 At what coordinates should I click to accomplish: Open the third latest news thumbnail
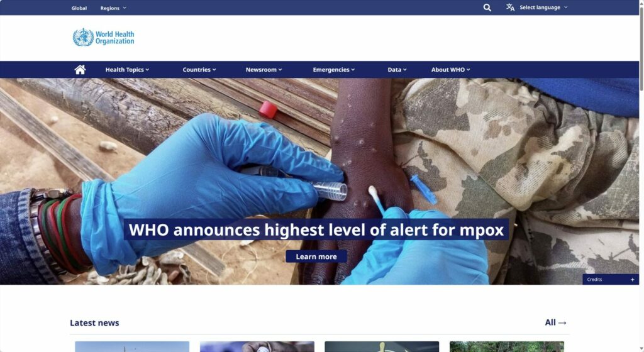tap(382, 347)
